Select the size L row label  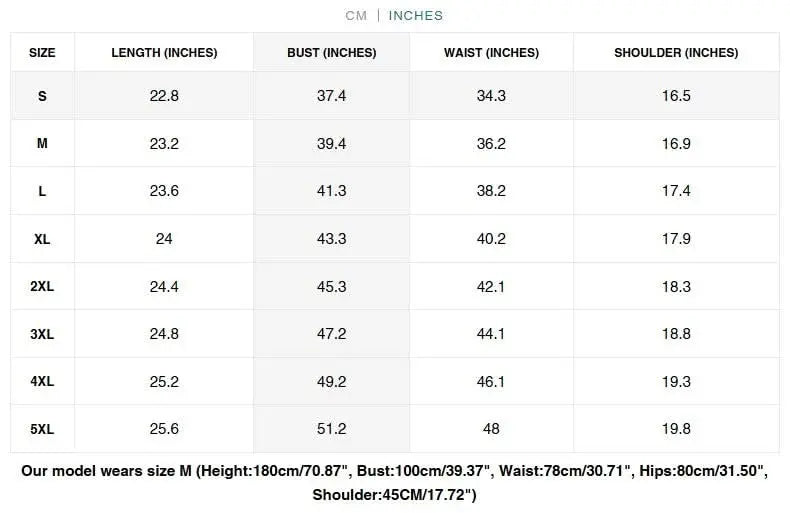point(42,191)
